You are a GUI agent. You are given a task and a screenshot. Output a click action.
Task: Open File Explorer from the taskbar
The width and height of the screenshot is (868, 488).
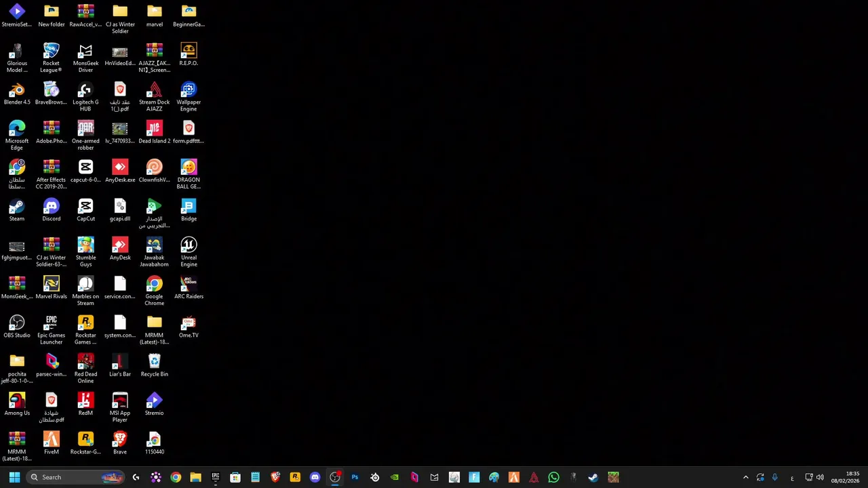point(195,477)
